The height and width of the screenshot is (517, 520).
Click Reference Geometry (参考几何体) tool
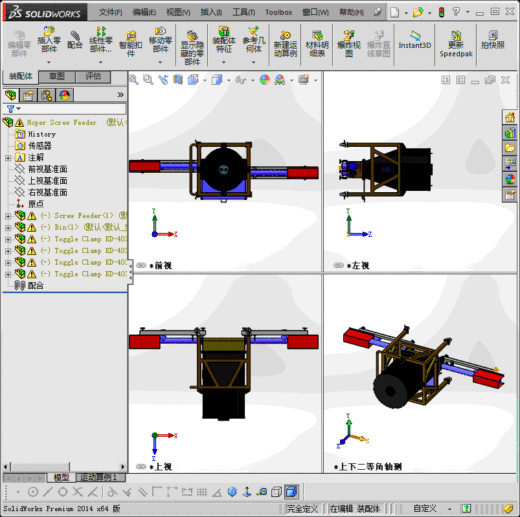pos(254,39)
